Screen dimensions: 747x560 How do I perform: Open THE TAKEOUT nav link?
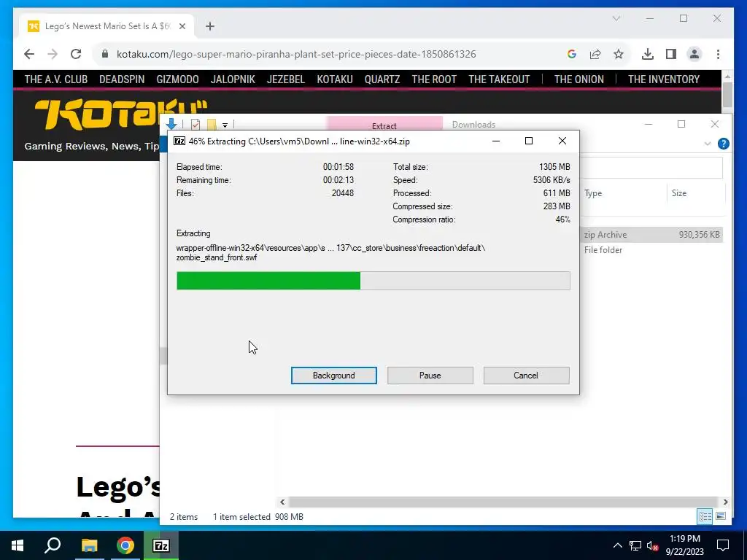point(499,79)
